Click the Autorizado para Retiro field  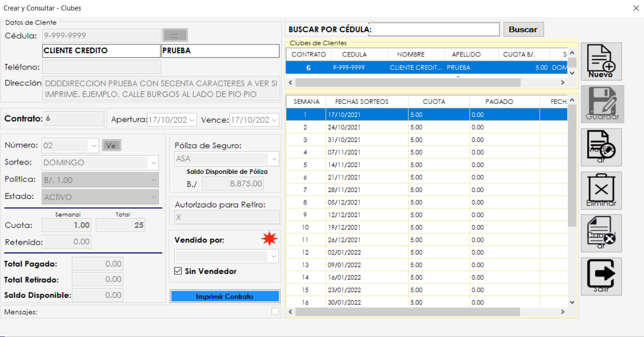coord(227,217)
